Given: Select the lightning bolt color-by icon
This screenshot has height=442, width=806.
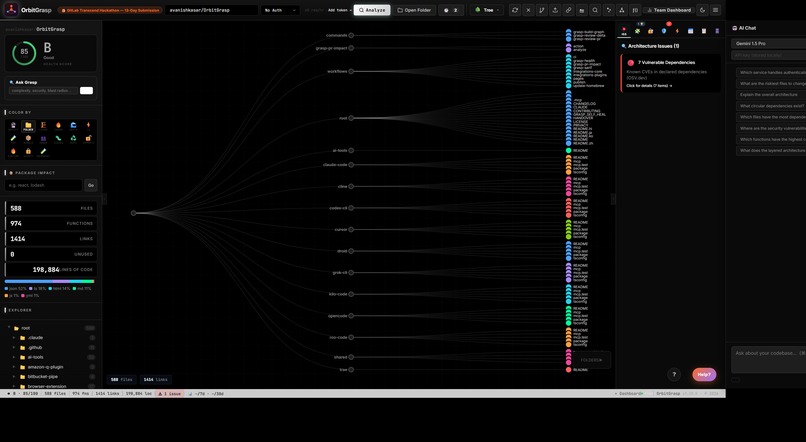Looking at the screenshot, I should 88,125.
